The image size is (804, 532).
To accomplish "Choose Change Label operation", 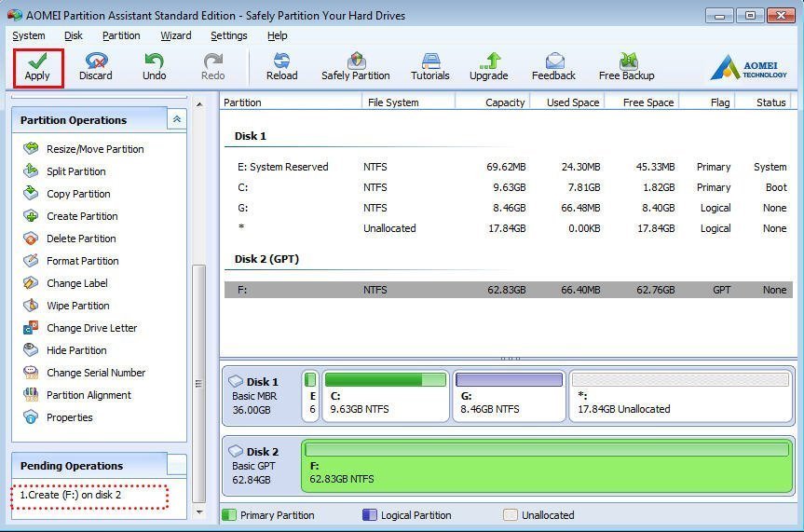I will 65,283.
